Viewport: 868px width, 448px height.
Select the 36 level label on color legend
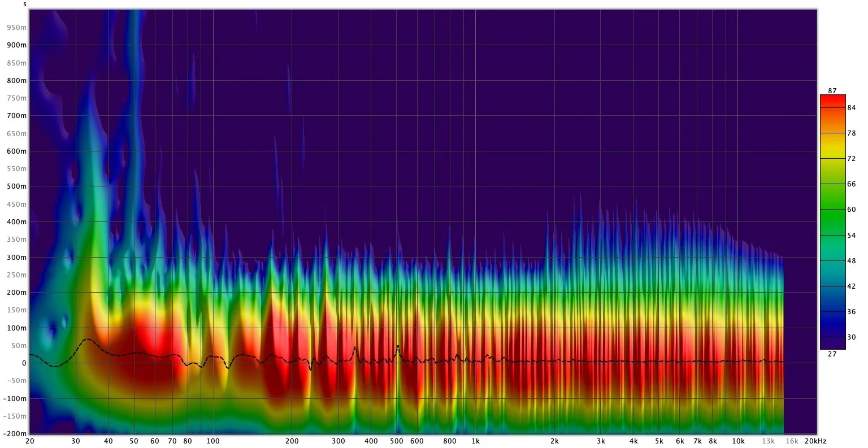click(x=852, y=312)
